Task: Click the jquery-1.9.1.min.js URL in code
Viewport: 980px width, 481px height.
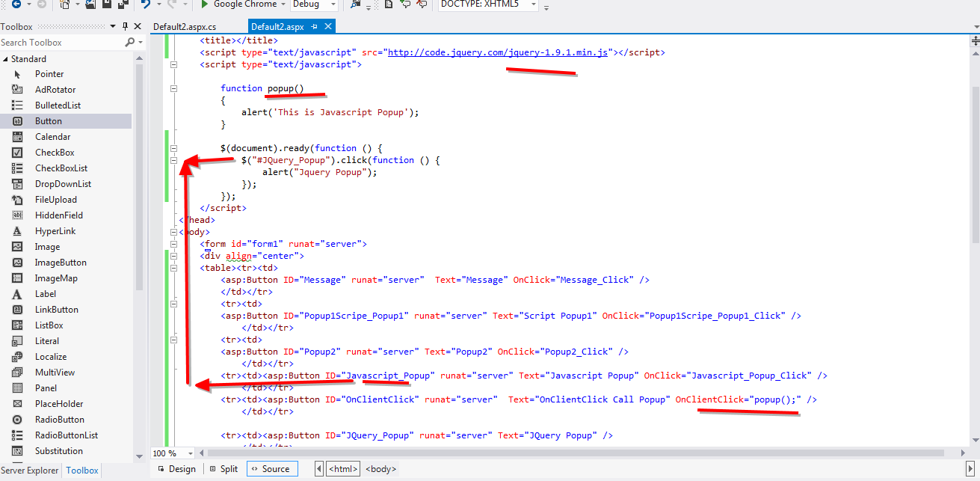Action: 497,52
